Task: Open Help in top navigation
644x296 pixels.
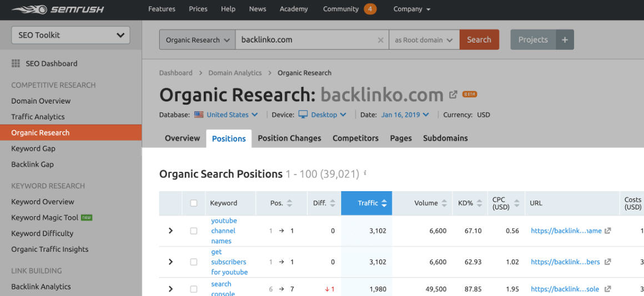Action: coord(228,9)
